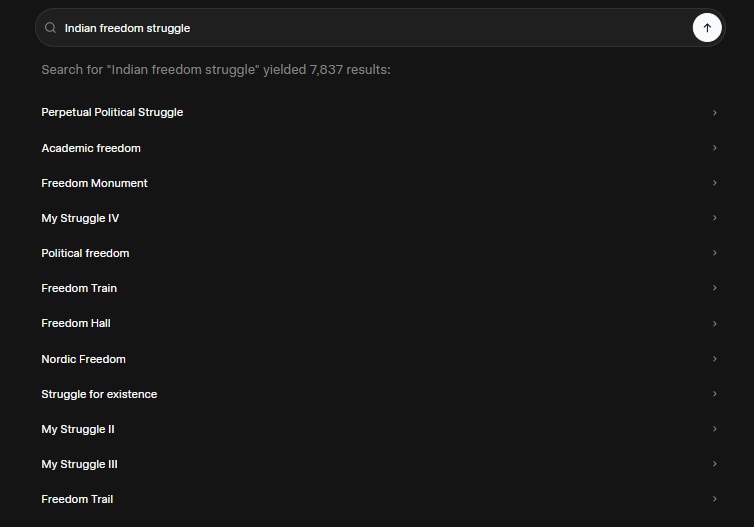Open the Freedom Train result
The image size is (754, 527).
[79, 288]
